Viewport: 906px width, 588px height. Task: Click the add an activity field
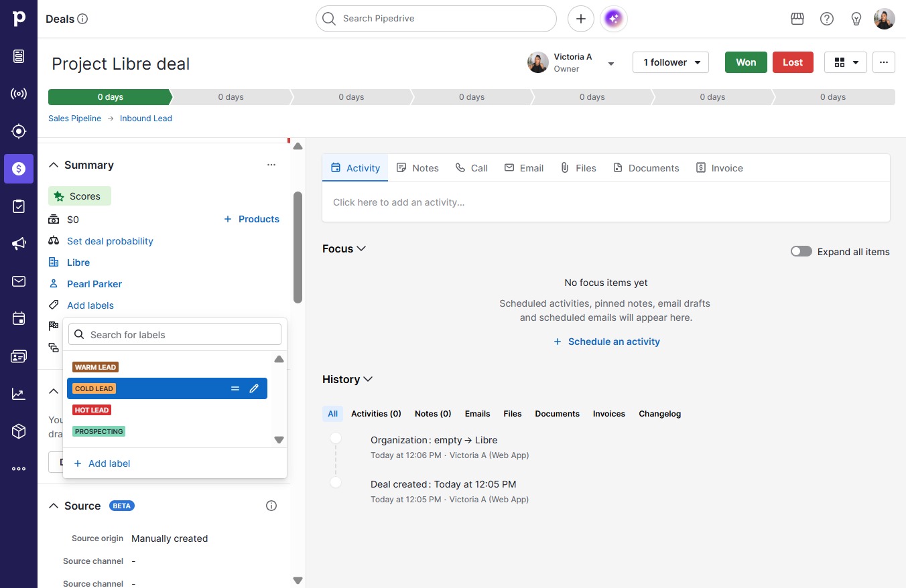click(606, 202)
